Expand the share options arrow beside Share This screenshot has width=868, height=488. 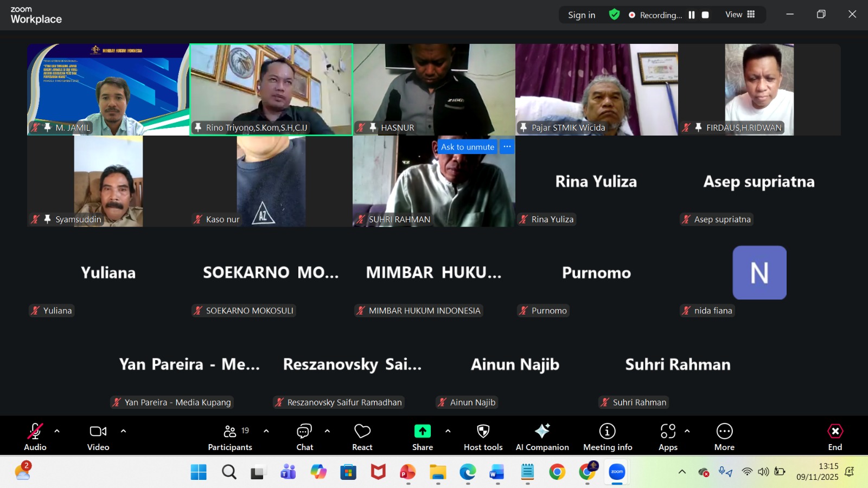448,431
